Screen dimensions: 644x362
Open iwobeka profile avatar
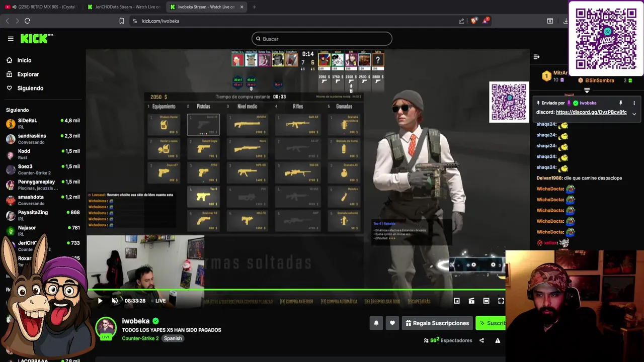(x=106, y=328)
